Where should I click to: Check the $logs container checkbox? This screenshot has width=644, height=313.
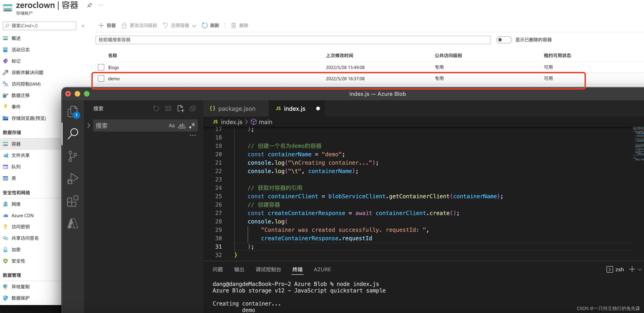(101, 67)
